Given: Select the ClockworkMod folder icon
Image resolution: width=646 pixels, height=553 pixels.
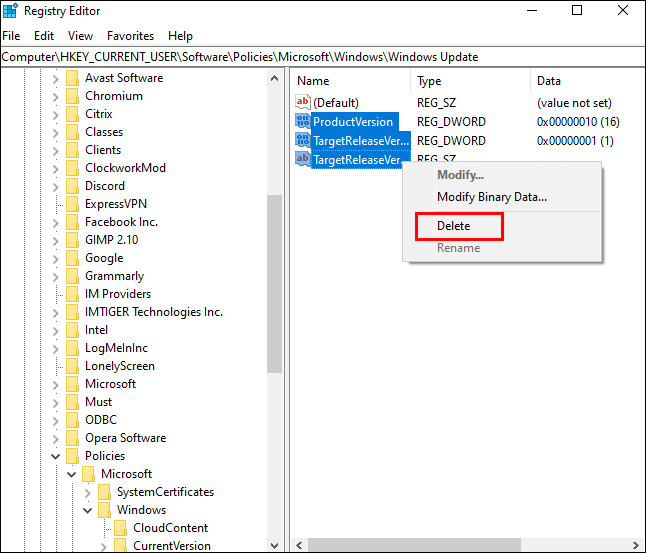Looking at the screenshot, I should tap(73, 168).
